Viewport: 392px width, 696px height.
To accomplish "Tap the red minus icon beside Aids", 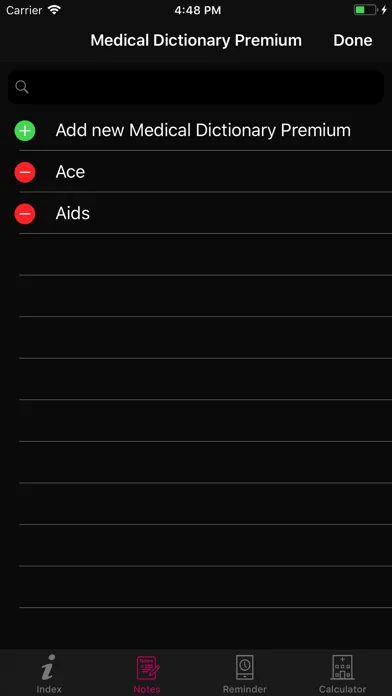I will tap(25, 214).
